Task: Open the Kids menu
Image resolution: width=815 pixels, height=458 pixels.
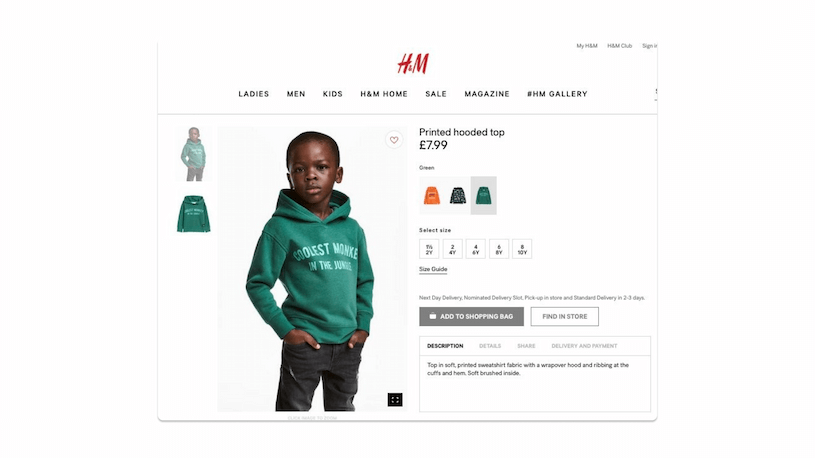Action: pyautogui.click(x=333, y=94)
